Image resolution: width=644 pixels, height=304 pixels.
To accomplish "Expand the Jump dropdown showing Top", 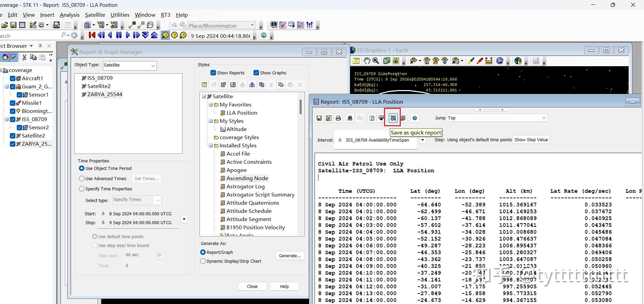I will (544, 118).
